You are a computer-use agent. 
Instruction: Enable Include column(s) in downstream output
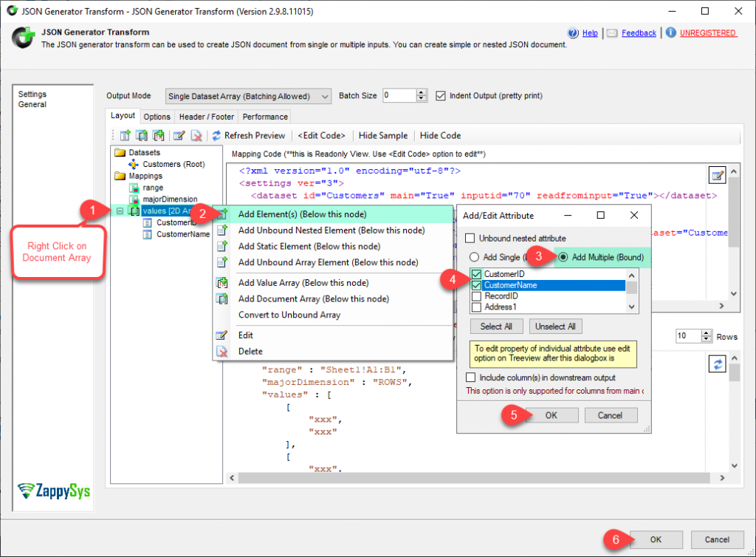[470, 376]
